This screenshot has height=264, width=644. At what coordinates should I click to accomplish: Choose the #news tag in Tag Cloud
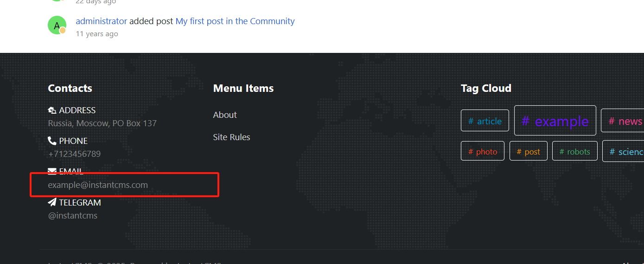coord(623,121)
